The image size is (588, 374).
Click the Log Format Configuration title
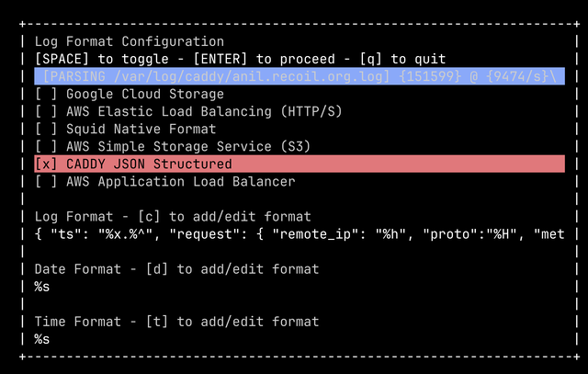pos(129,41)
